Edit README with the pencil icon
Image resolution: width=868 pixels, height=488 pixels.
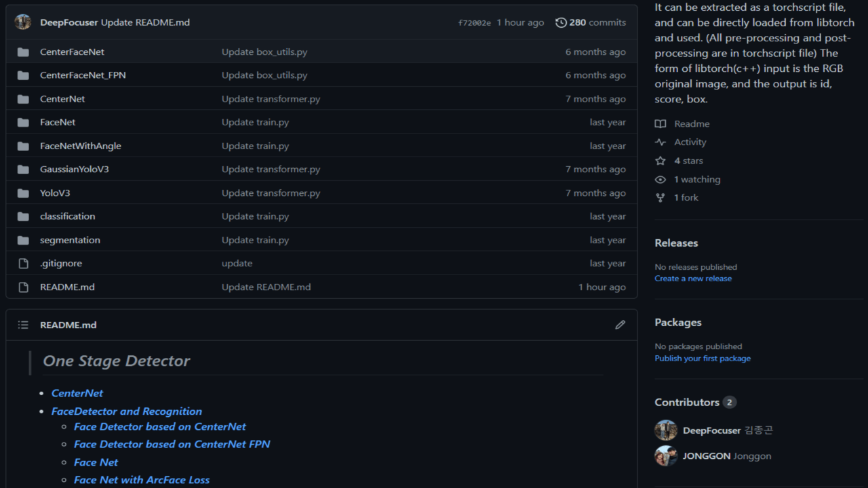pyautogui.click(x=620, y=325)
